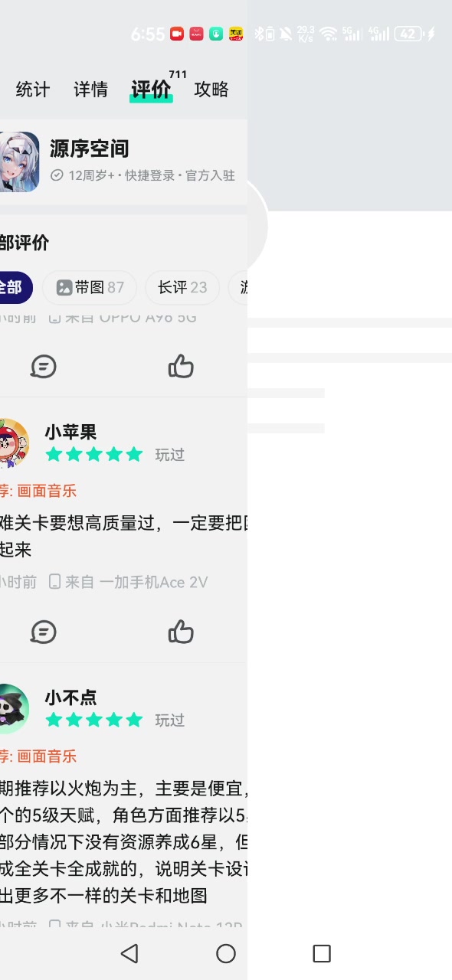Tap the Android home circle button
This screenshot has width=452, height=980.
[226, 953]
